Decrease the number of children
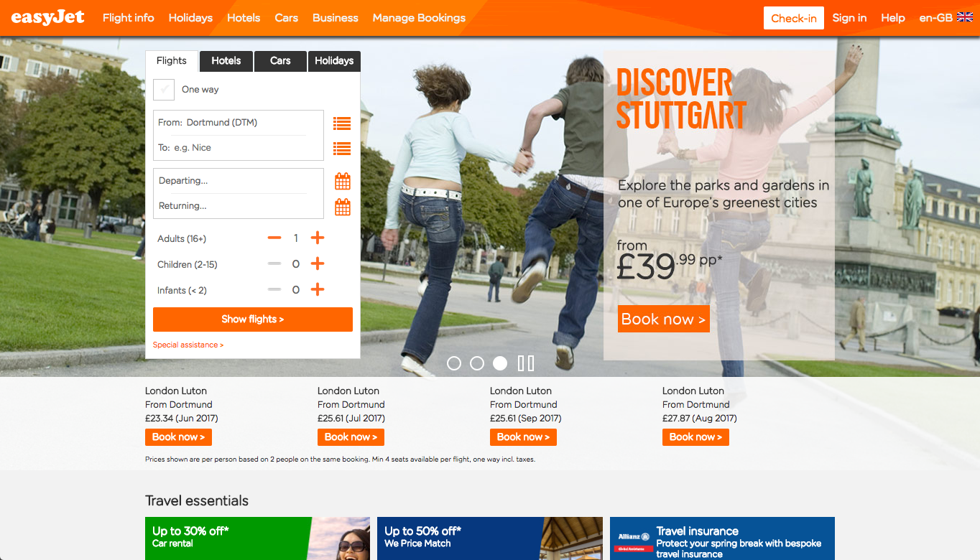The height and width of the screenshot is (560, 980). [x=274, y=264]
